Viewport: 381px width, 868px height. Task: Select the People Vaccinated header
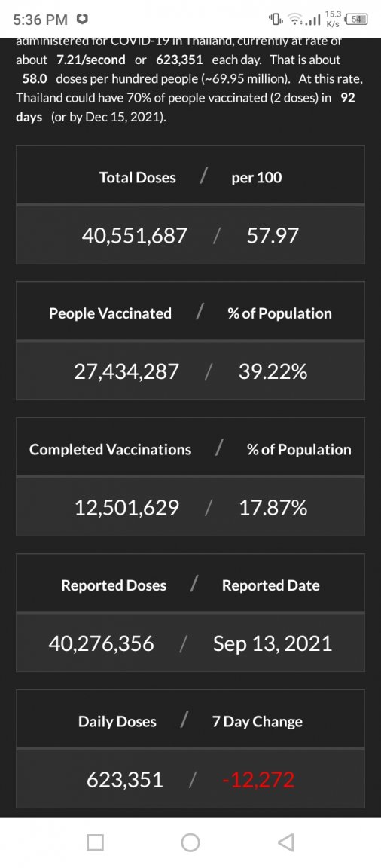coord(111,313)
